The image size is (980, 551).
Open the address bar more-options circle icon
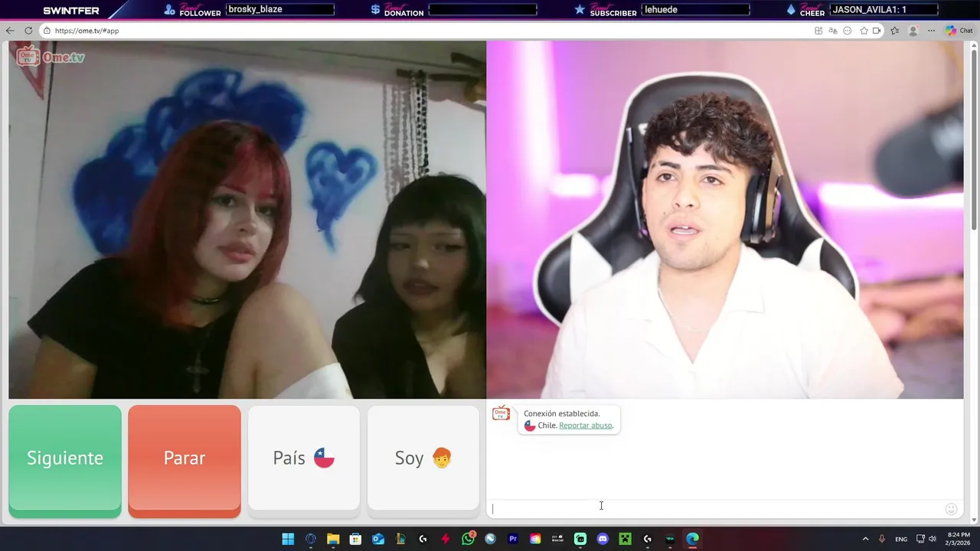848,31
